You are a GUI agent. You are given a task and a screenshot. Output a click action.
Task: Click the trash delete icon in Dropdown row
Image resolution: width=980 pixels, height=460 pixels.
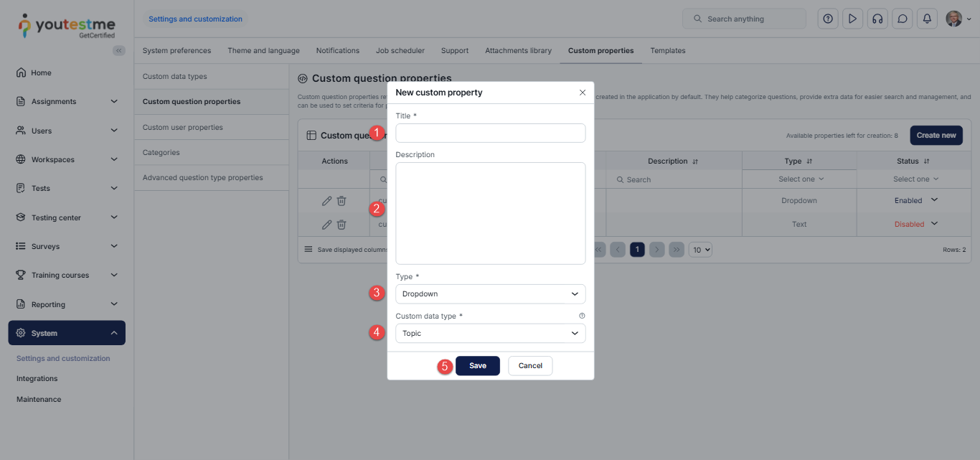pos(341,201)
